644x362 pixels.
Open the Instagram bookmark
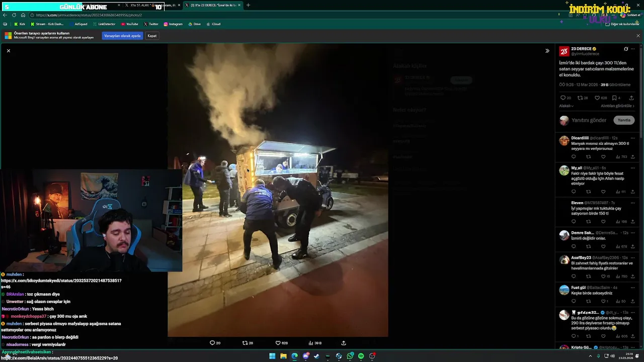coord(173,24)
